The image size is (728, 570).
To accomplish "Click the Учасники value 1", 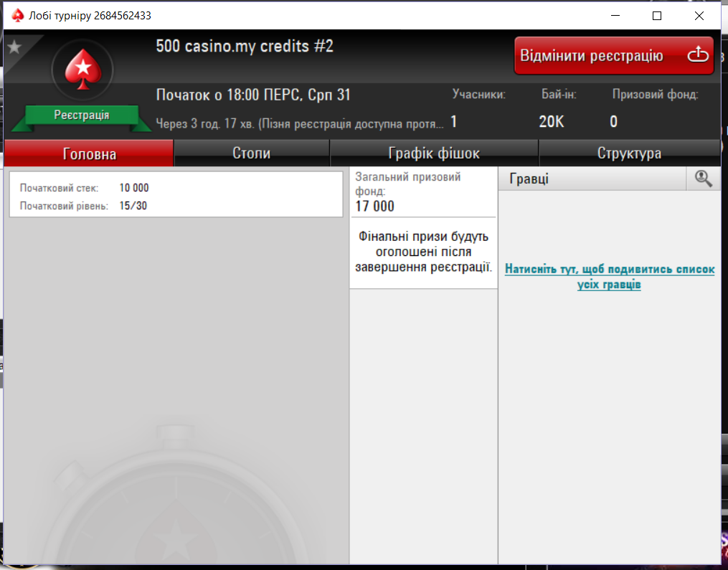I will tap(453, 122).
